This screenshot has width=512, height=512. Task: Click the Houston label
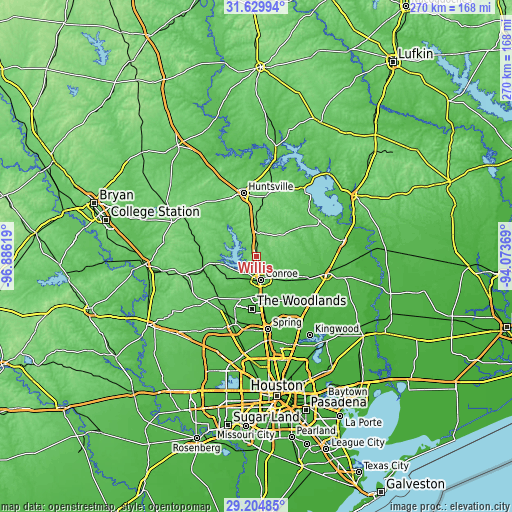point(276,385)
